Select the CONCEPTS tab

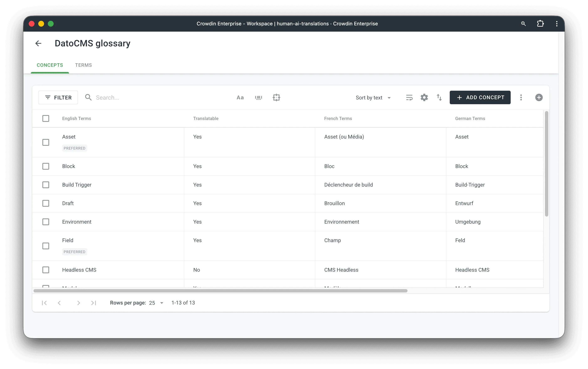pos(50,65)
